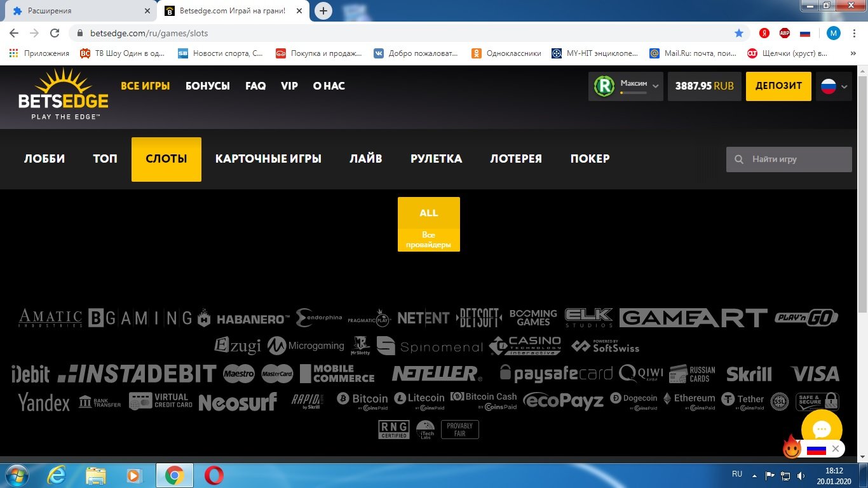Viewport: 868px width, 488px height.
Task: Switch to the Рулетка category tab
Action: (436, 159)
